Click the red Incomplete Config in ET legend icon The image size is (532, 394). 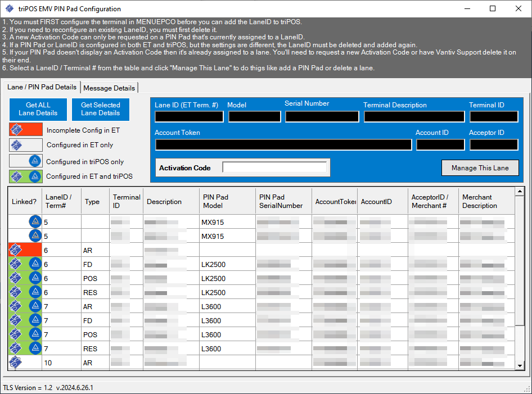tap(26, 129)
